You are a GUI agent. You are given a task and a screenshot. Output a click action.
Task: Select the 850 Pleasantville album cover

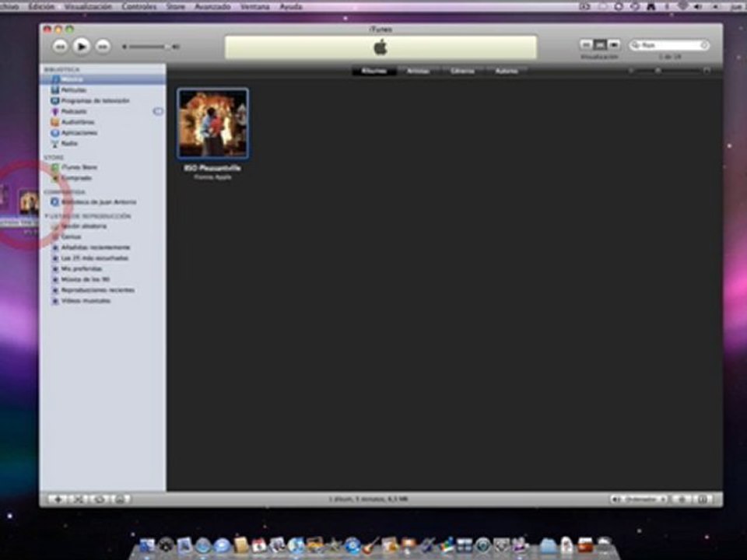[x=212, y=124]
